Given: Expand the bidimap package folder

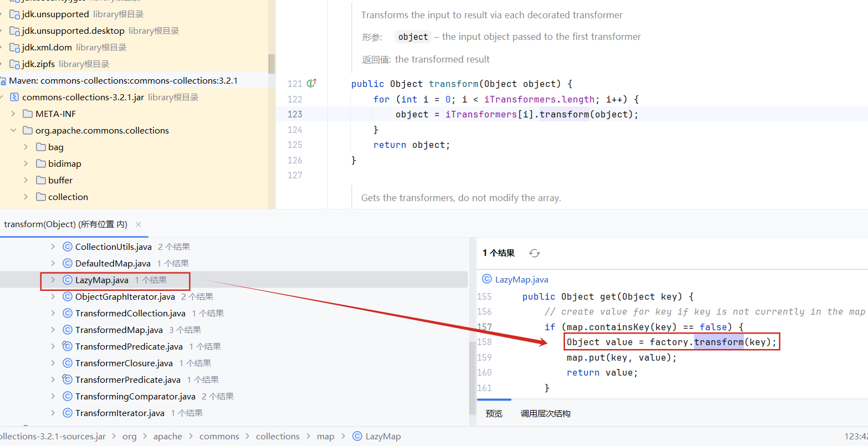Looking at the screenshot, I should pyautogui.click(x=26, y=163).
